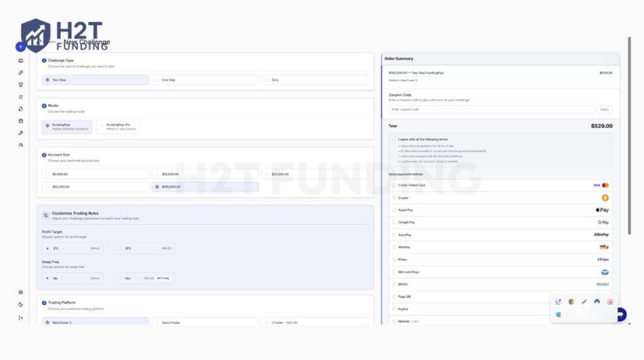Select Google Pay payment method
Screen dimensions: 644x360
click(500, 222)
